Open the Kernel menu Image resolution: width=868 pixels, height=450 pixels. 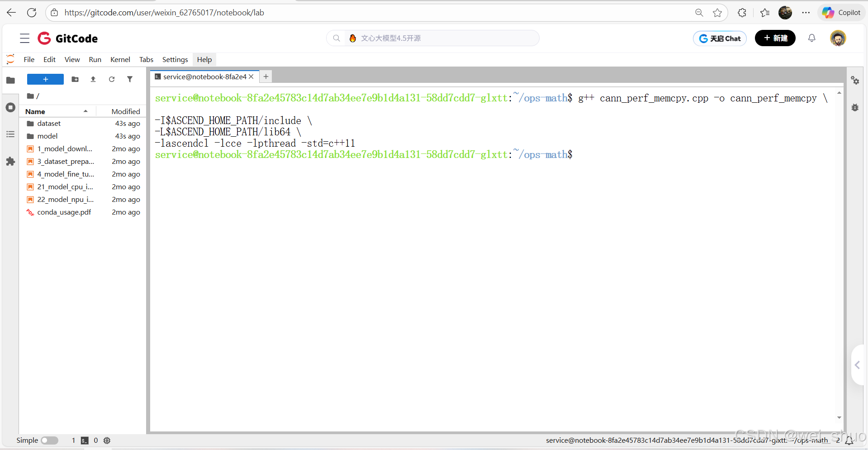click(120, 59)
